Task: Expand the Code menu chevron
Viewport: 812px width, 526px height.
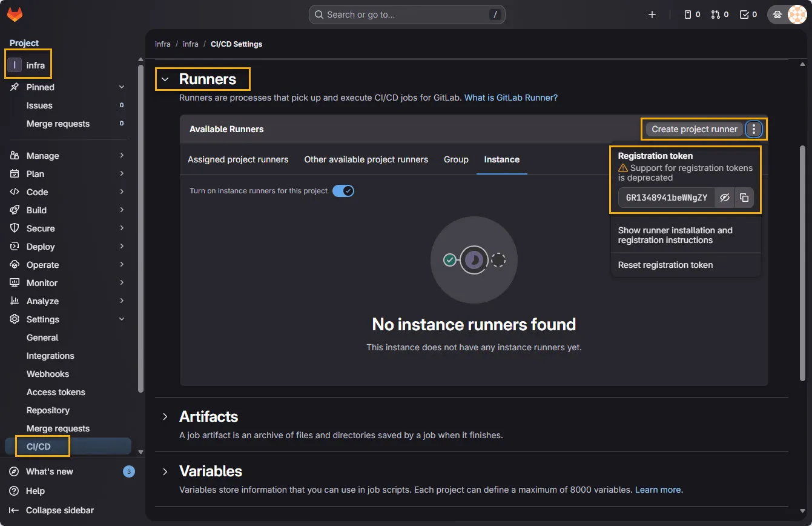Action: click(x=122, y=192)
